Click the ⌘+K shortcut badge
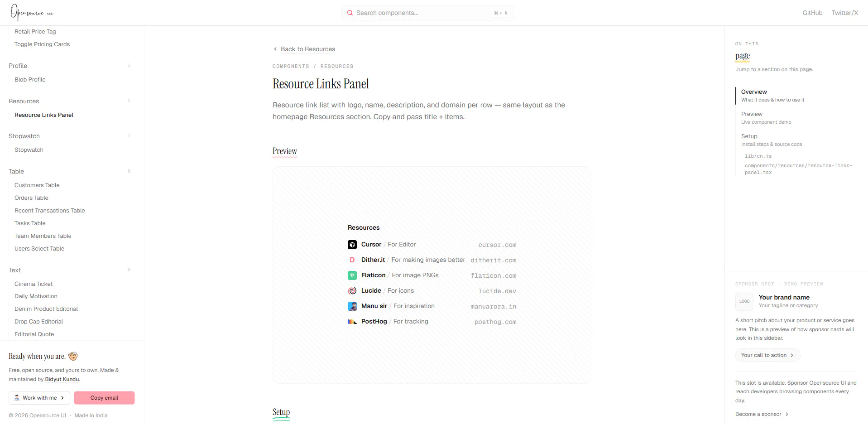This screenshot has height=425, width=868. pos(501,13)
